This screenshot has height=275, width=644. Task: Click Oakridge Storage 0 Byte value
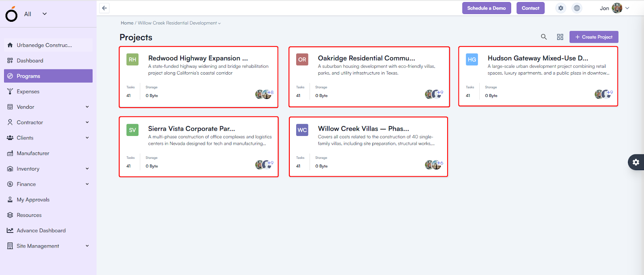pos(321,96)
